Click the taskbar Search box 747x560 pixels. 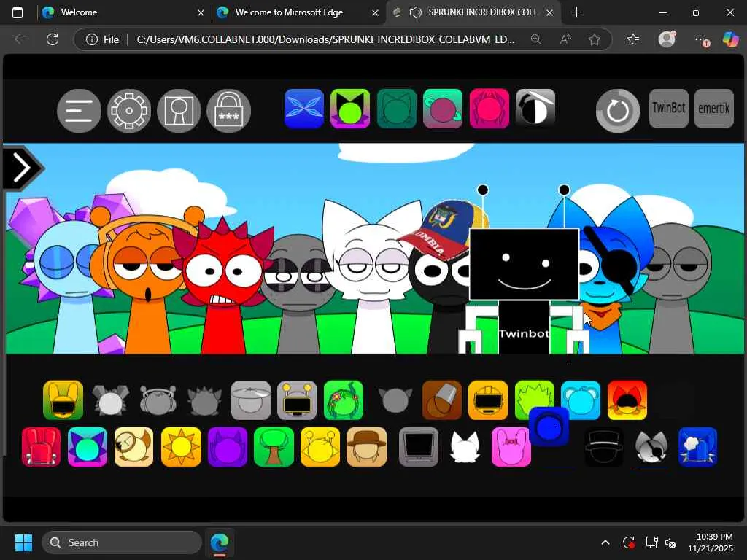[x=122, y=542]
